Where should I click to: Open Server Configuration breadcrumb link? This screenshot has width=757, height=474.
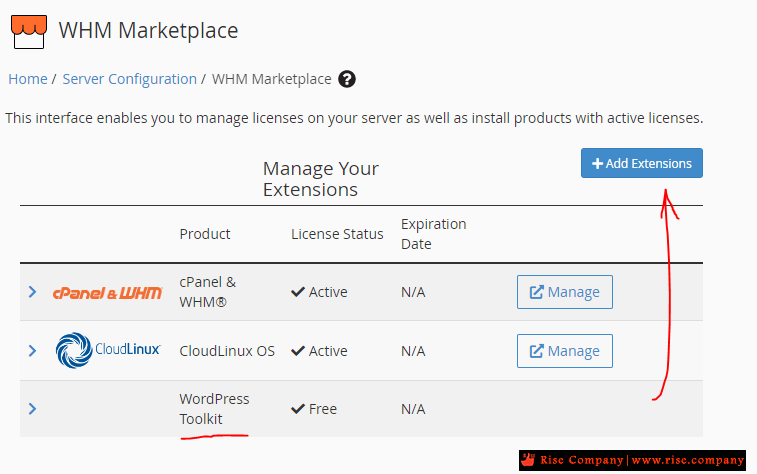[130, 79]
